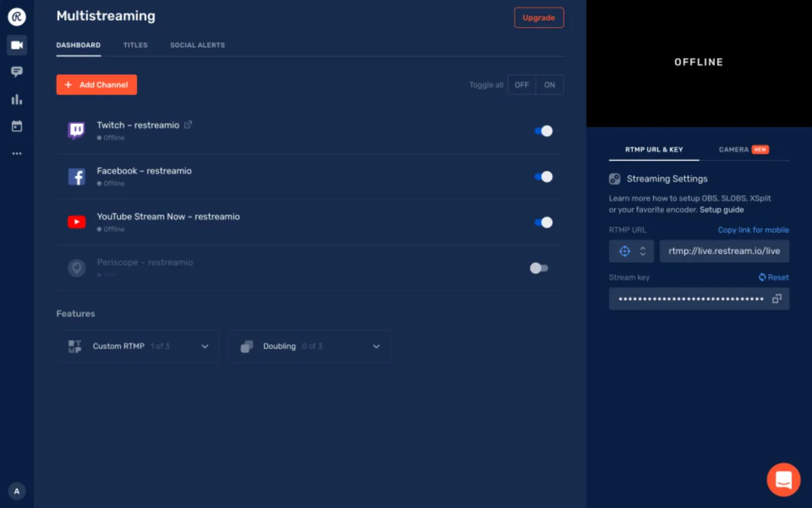Switch to the Titles tab
This screenshot has height=508, width=812.
tap(135, 45)
